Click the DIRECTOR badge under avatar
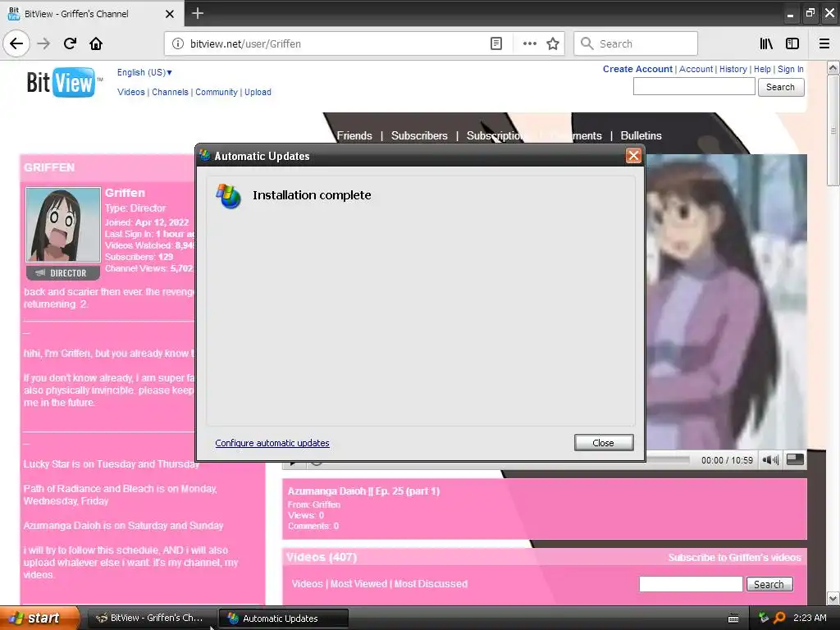The height and width of the screenshot is (630, 840). pyautogui.click(x=63, y=272)
